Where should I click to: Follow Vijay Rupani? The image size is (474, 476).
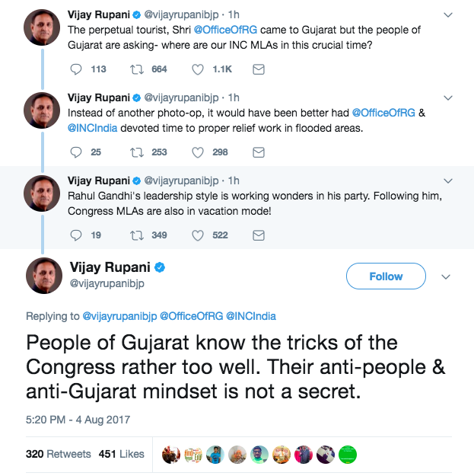click(386, 276)
